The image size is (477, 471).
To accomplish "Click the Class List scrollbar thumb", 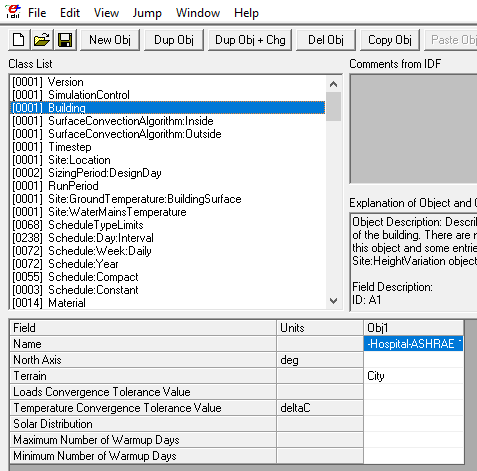I will (x=333, y=106).
